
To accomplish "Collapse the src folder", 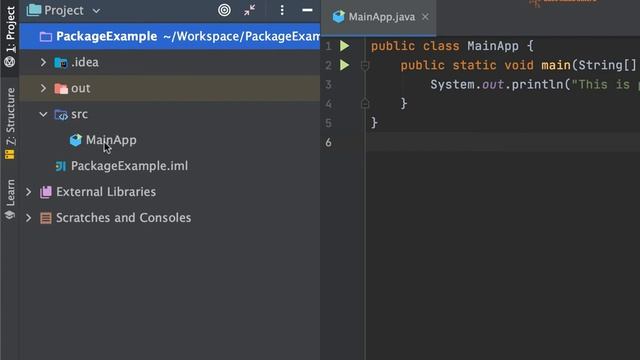I will (43, 114).
